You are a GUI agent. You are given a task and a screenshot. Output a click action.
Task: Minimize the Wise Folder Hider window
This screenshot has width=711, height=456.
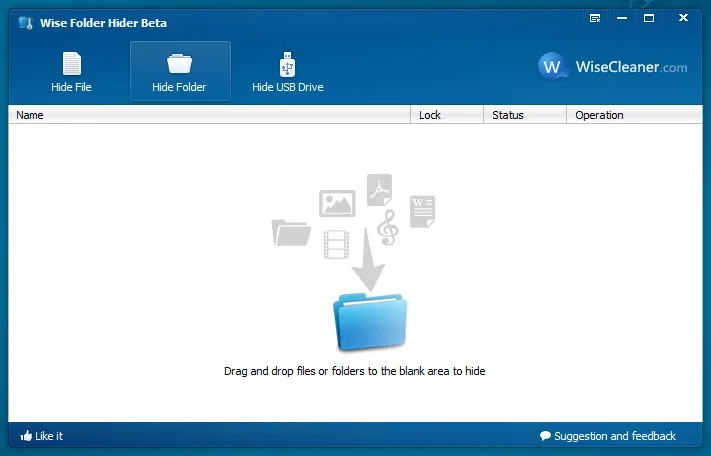coord(622,18)
